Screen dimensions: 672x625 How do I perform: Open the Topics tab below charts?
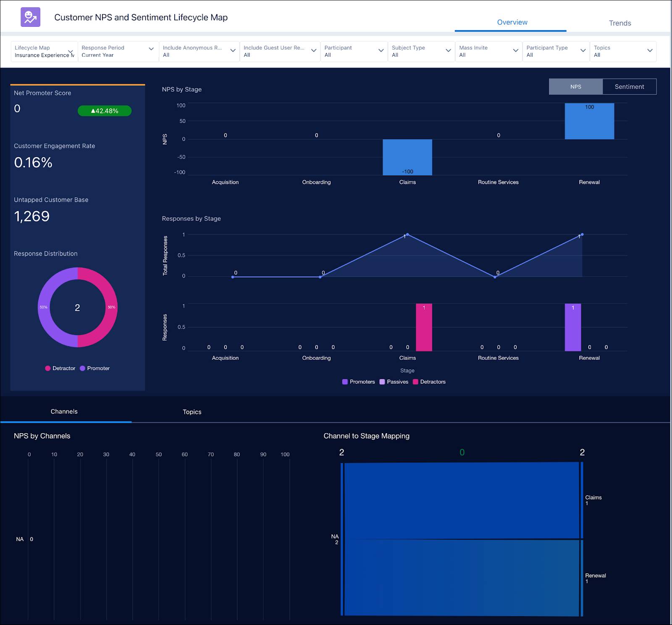192,412
